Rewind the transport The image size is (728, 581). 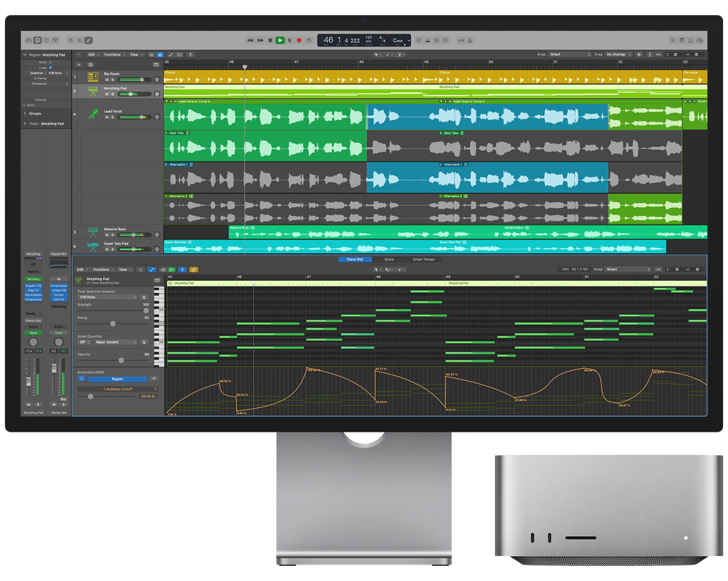coord(250,40)
